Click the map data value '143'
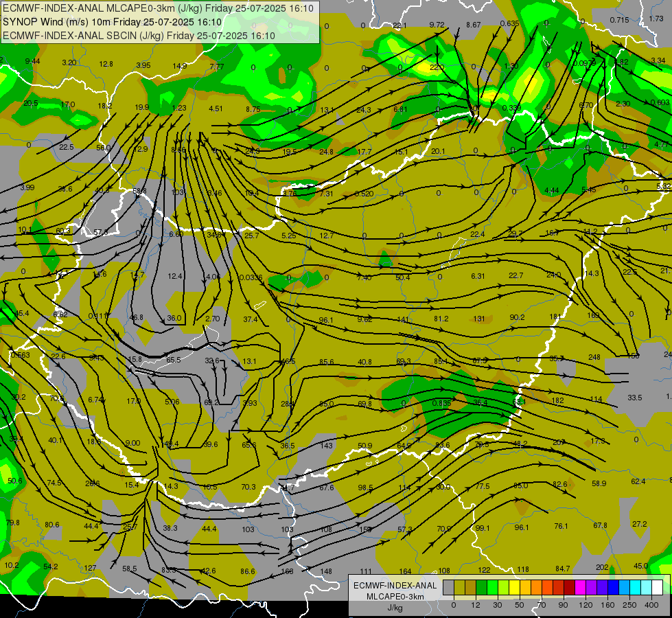 pos(327,446)
